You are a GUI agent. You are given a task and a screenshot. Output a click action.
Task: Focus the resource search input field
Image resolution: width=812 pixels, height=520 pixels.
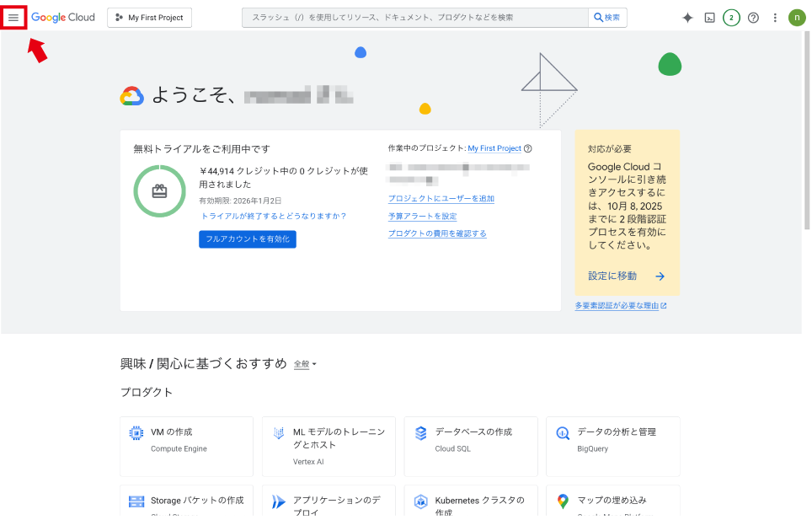[413, 18]
